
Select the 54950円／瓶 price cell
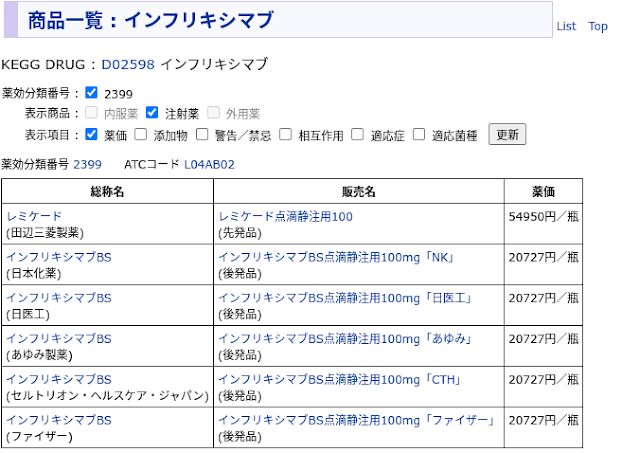(x=543, y=224)
